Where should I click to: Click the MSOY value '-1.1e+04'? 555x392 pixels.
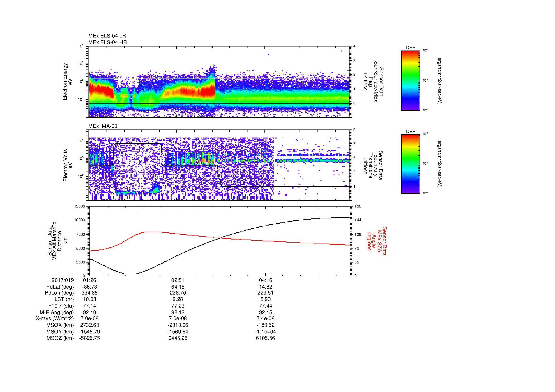click(266, 332)
